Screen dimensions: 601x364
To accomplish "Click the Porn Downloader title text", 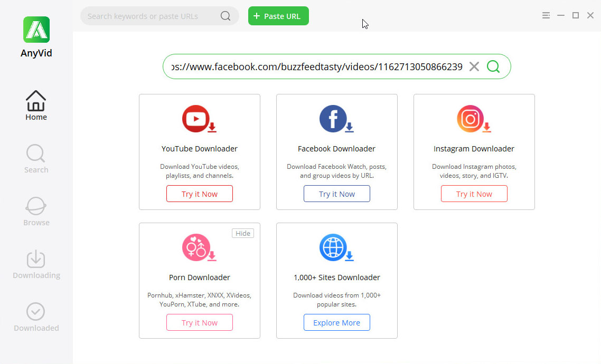I will pyautogui.click(x=199, y=277).
